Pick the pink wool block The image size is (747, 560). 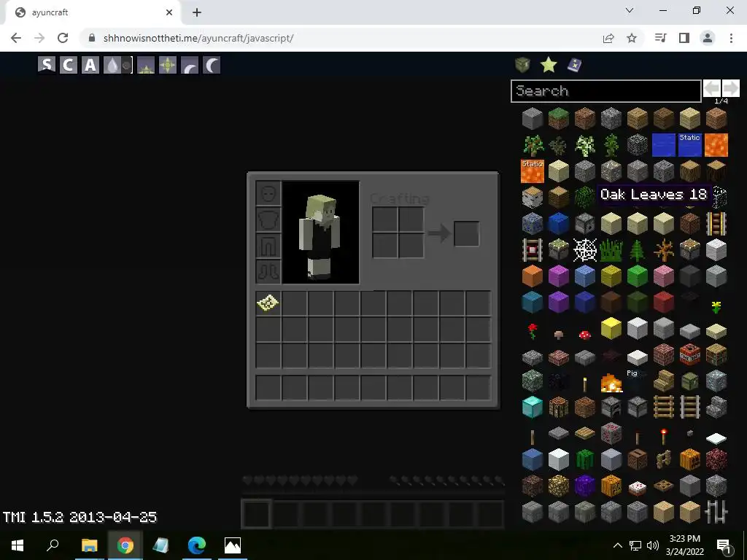coord(663,276)
